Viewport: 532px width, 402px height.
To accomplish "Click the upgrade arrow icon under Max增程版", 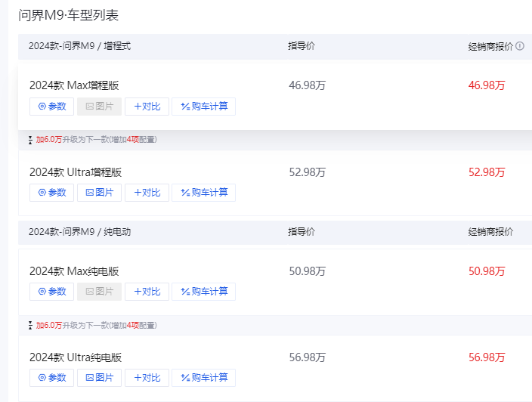I will tap(30, 140).
